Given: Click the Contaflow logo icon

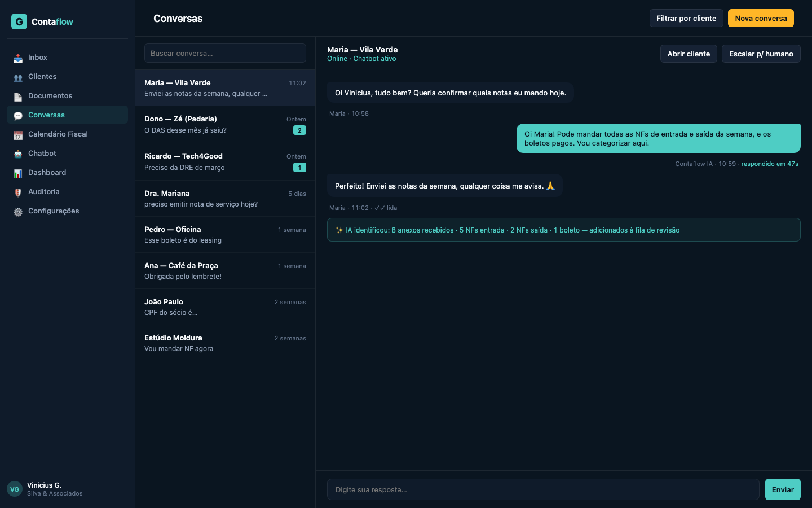Looking at the screenshot, I should [19, 21].
